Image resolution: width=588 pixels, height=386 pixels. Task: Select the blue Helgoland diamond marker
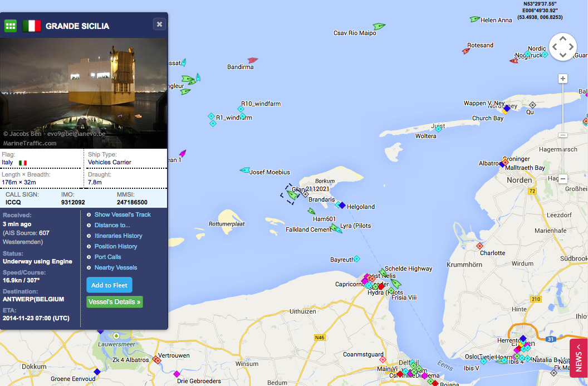[342, 205]
